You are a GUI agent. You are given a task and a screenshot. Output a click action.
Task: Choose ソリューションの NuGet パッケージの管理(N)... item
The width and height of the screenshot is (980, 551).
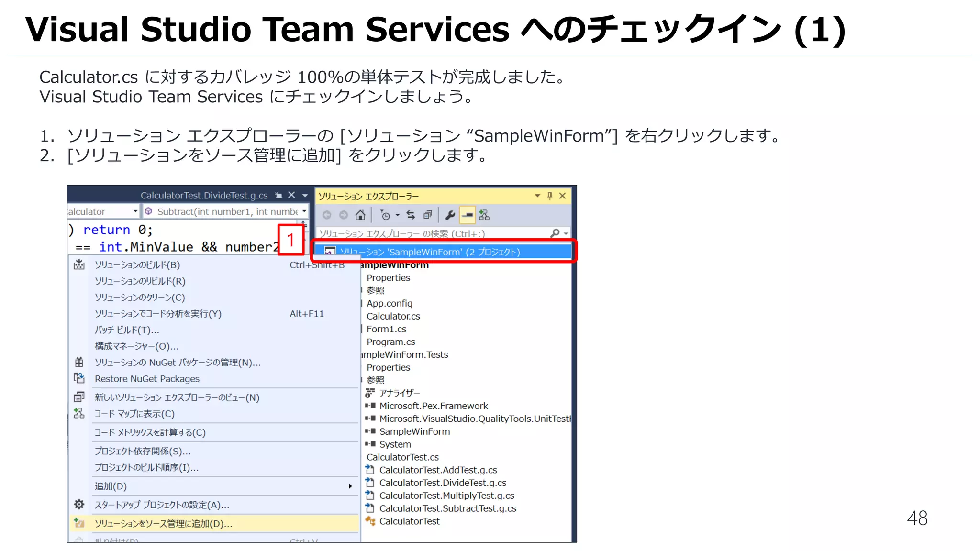pos(214,363)
